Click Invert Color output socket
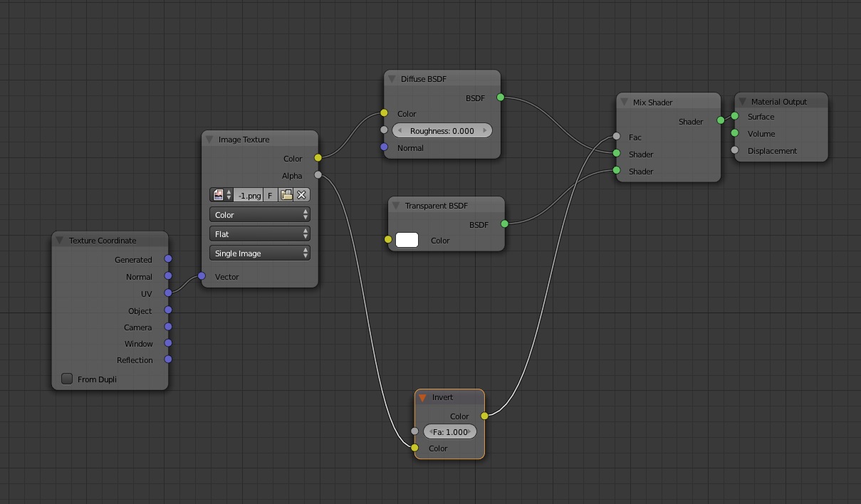Screen dimensions: 861x504 coord(484,415)
